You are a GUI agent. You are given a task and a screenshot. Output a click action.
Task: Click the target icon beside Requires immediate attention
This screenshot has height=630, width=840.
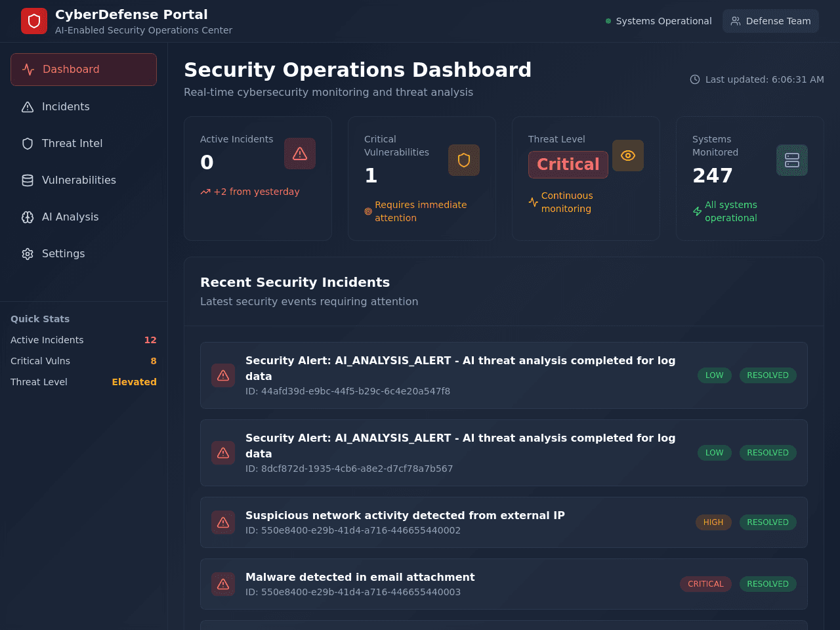click(x=368, y=211)
